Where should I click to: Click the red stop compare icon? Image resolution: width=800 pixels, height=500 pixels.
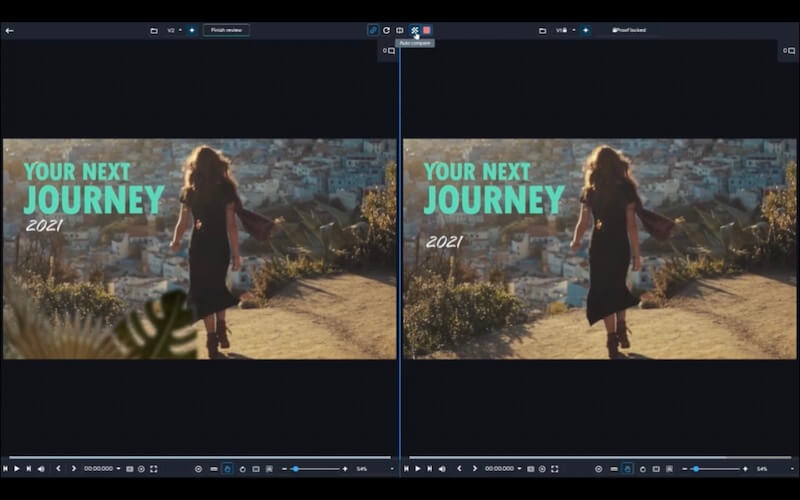click(427, 30)
